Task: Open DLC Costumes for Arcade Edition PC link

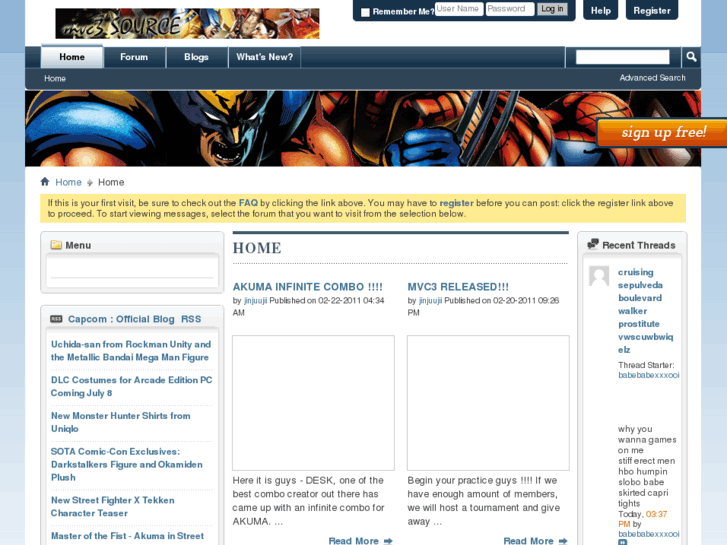Action: click(x=131, y=386)
